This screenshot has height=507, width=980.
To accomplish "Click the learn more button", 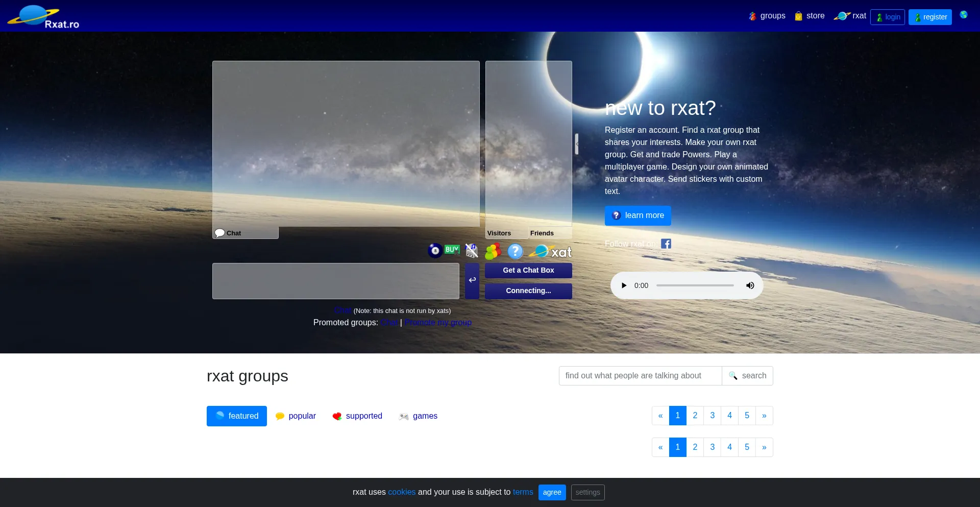I will coord(638,215).
